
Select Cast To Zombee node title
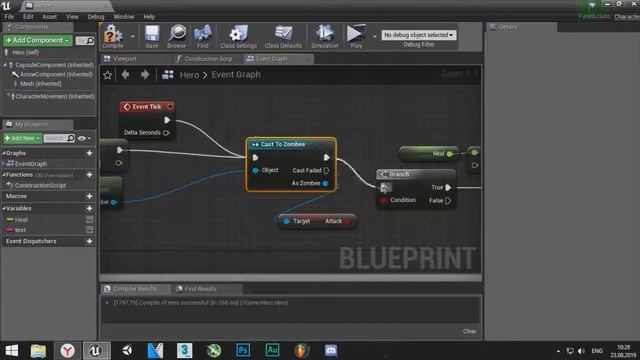point(282,144)
